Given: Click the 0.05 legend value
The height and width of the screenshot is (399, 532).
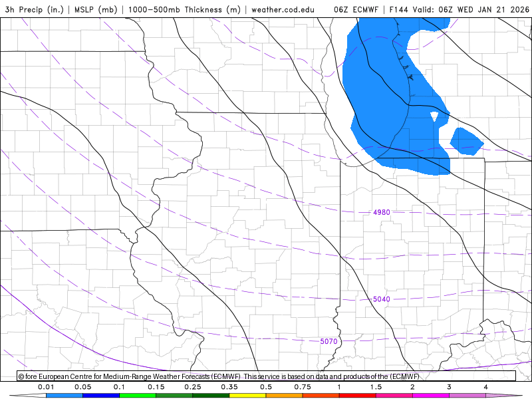Looking at the screenshot, I should [82, 387].
